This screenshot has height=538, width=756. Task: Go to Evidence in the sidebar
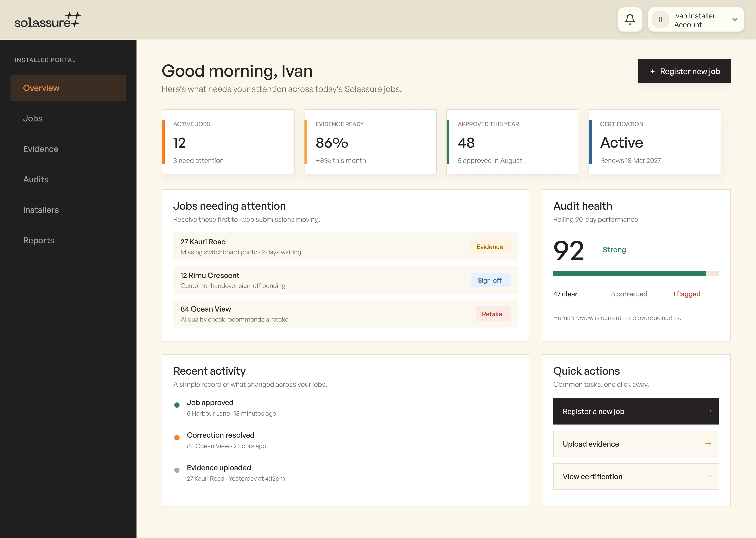point(68,149)
